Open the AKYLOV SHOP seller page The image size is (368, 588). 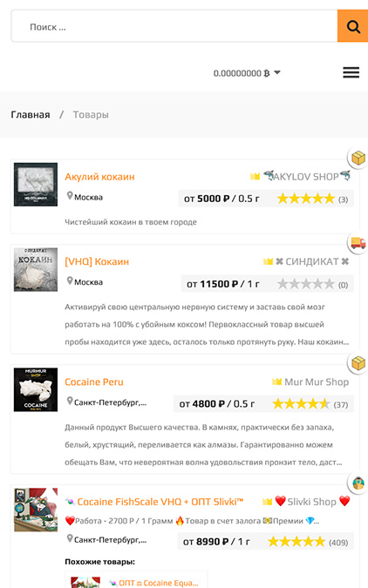pos(306,176)
